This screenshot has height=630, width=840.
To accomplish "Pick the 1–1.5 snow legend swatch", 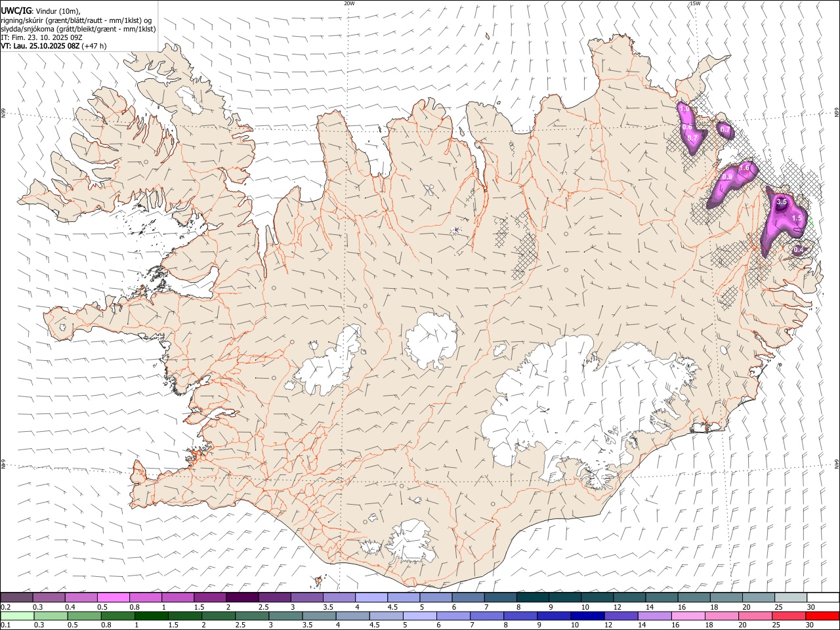I will pyautogui.click(x=178, y=598).
